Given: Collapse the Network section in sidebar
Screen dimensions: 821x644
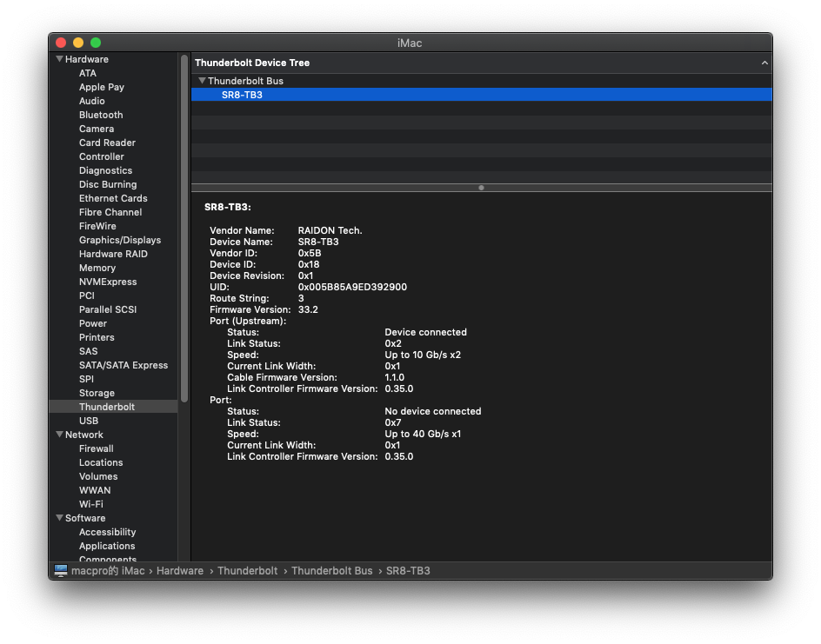Looking at the screenshot, I should pyautogui.click(x=59, y=435).
